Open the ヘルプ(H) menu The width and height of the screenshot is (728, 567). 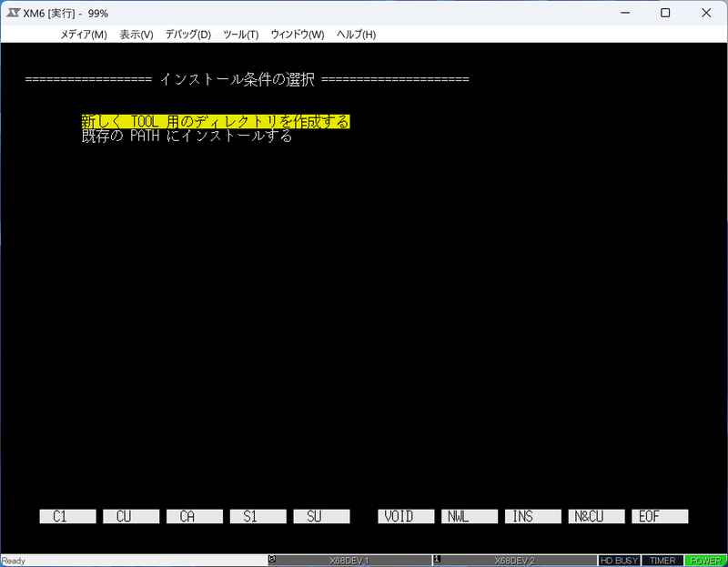coord(356,35)
